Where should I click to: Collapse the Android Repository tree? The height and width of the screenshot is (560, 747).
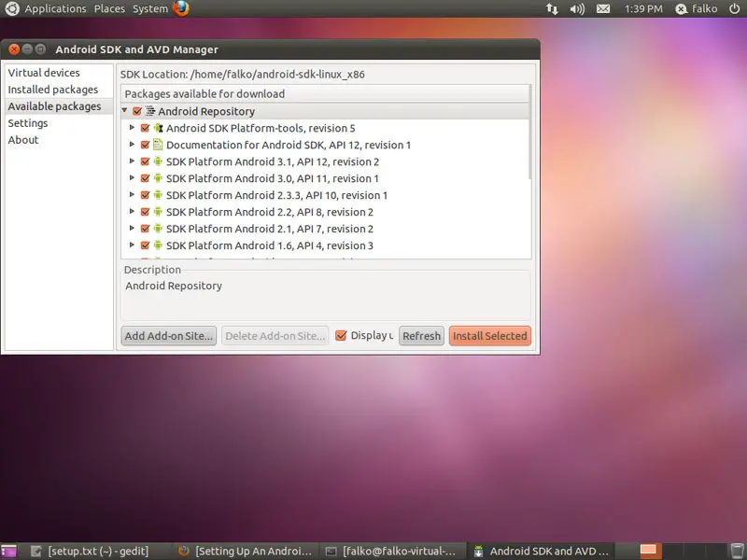[124, 110]
